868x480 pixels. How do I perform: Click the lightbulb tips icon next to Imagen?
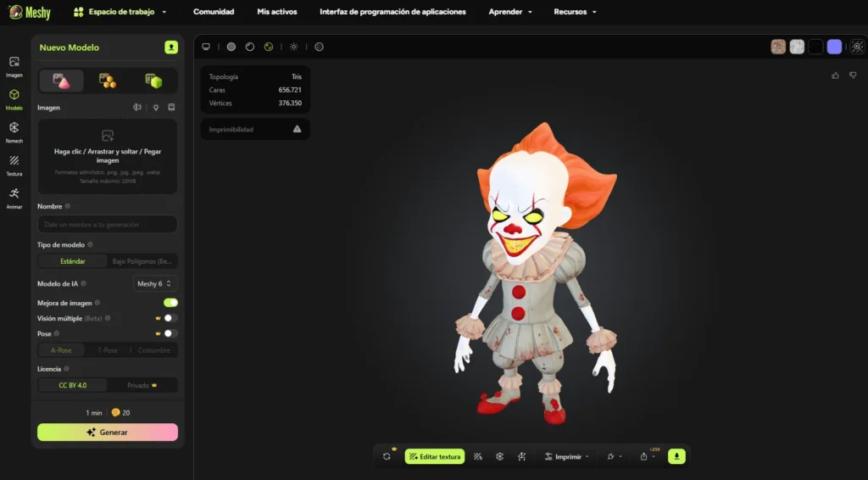click(x=156, y=108)
